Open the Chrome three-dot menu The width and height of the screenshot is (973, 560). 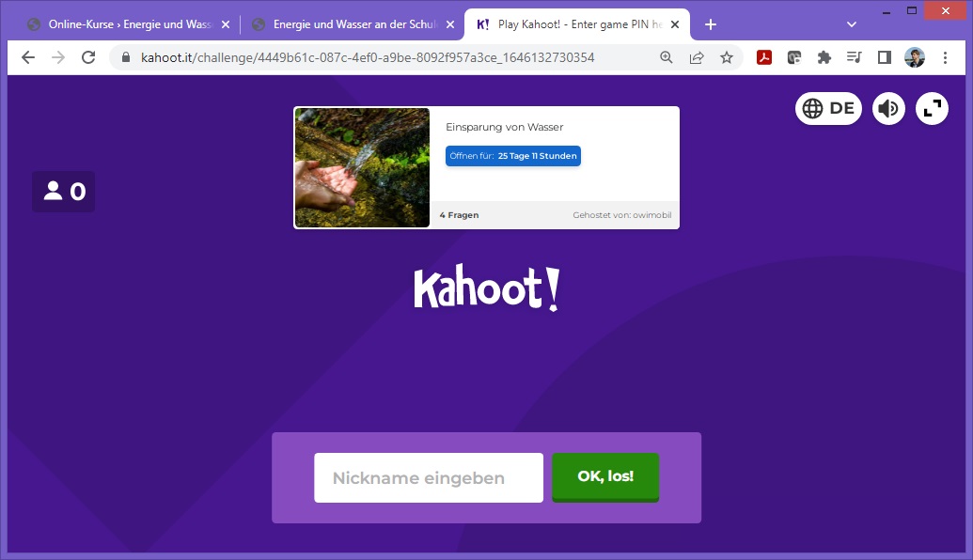(x=945, y=57)
